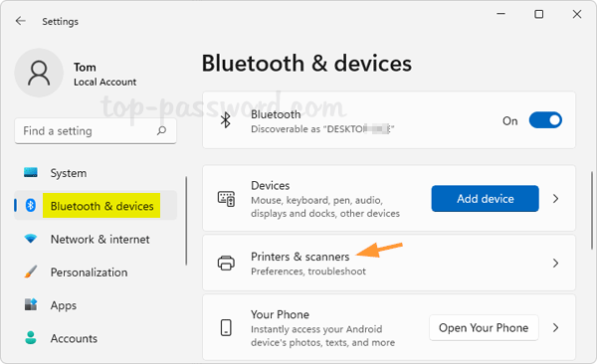Click the back arrow in Settings header
Viewport: 597px width, 364px height.
click(21, 21)
